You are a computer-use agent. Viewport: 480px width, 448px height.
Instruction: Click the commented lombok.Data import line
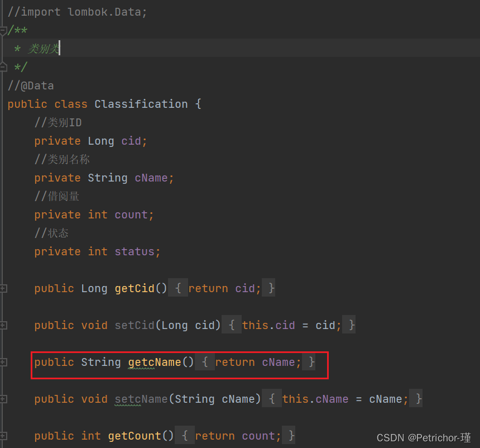click(x=78, y=12)
